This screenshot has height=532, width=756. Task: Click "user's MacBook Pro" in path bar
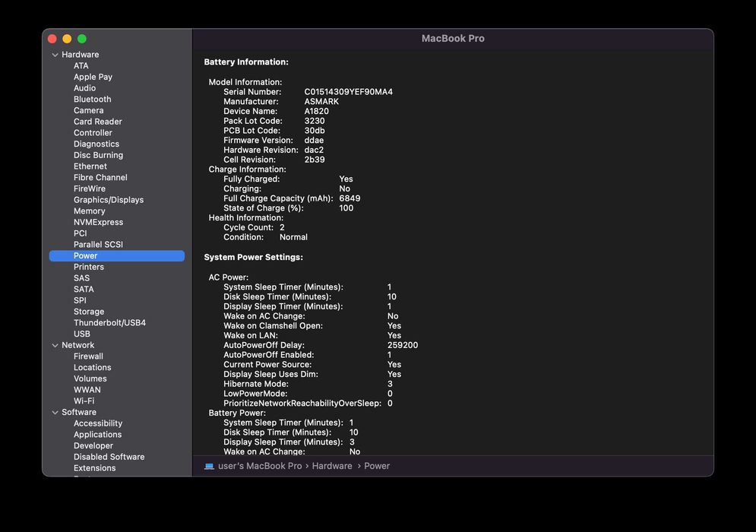click(x=260, y=466)
